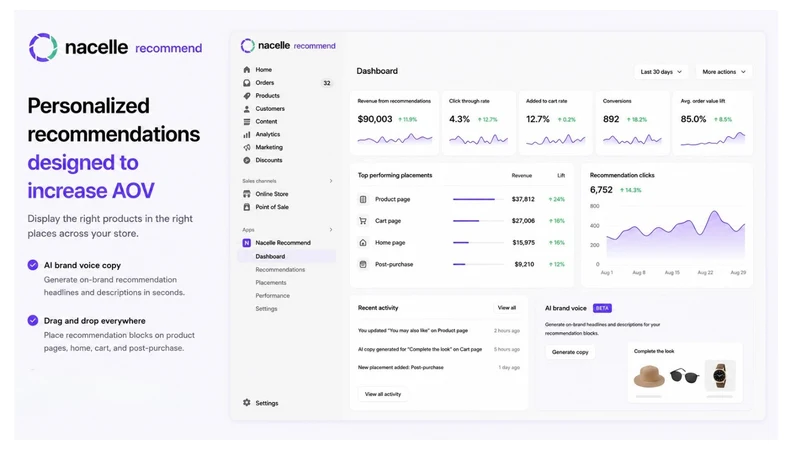This screenshot has width=800, height=450.
Task: Click the Product page revenue progress bar
Action: [478, 199]
